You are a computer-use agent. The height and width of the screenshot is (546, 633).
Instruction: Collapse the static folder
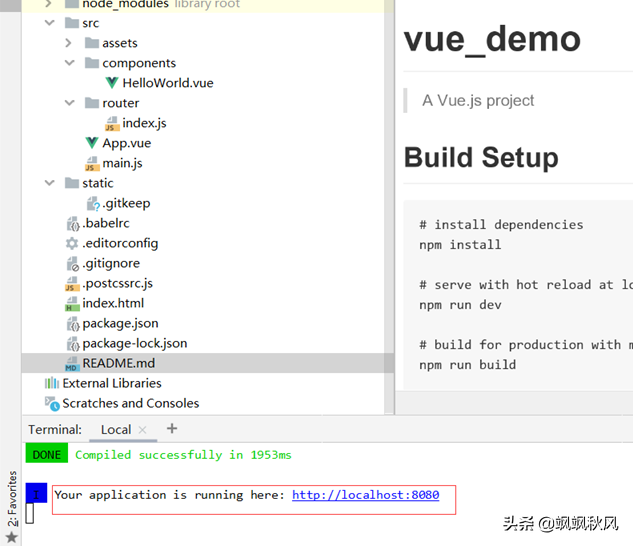[49, 183]
